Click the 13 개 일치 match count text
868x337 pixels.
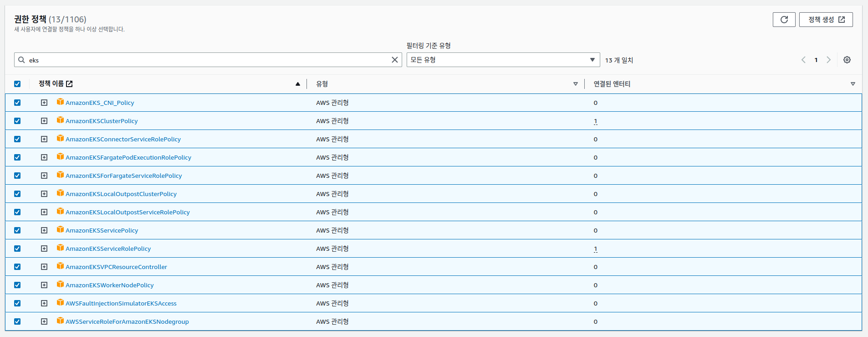[619, 60]
